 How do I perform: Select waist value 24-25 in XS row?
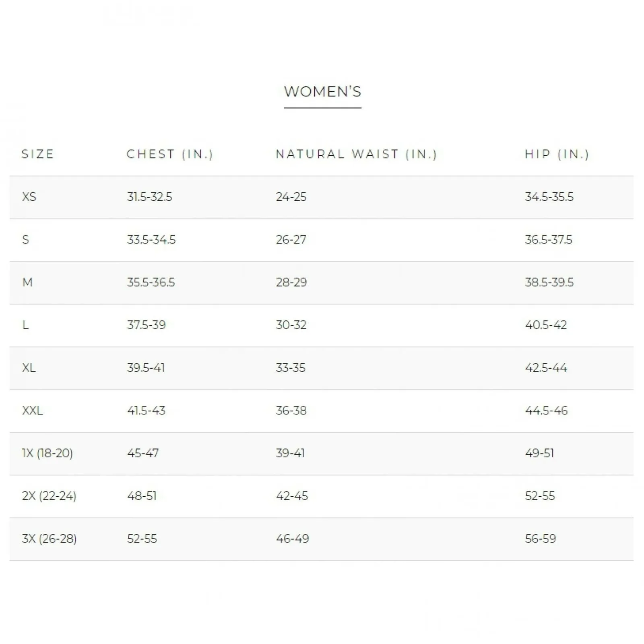point(291,197)
